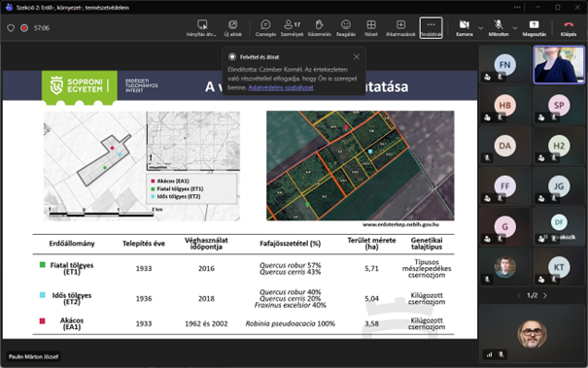The height and width of the screenshot is (368, 588).
Task: Select the HB participant tile
Action: (x=504, y=105)
